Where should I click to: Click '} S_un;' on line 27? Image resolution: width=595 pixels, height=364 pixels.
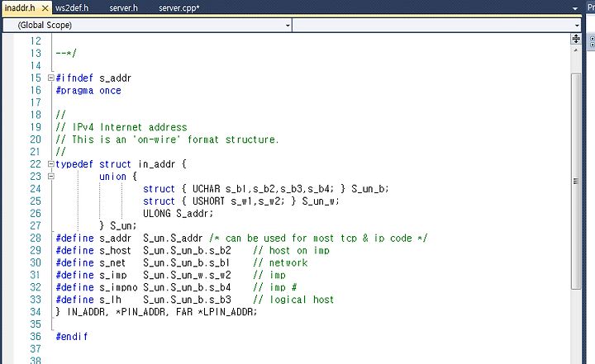(x=117, y=226)
